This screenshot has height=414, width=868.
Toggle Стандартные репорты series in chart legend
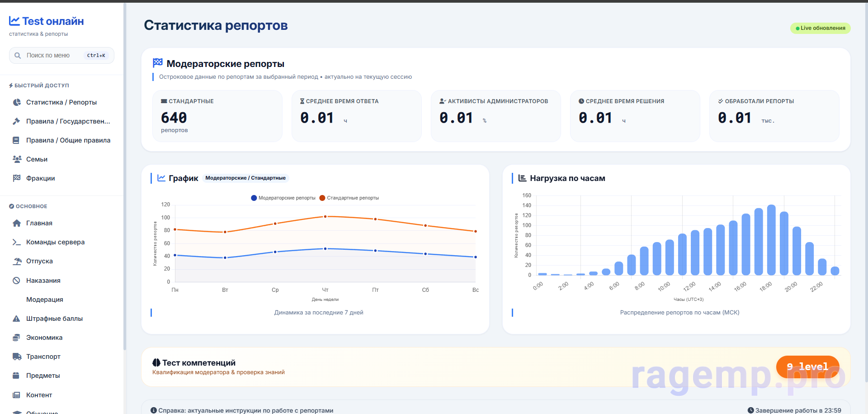pyautogui.click(x=349, y=198)
